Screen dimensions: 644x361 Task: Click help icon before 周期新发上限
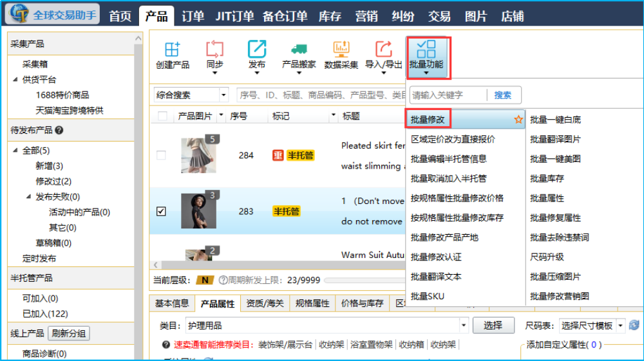pos(223,280)
